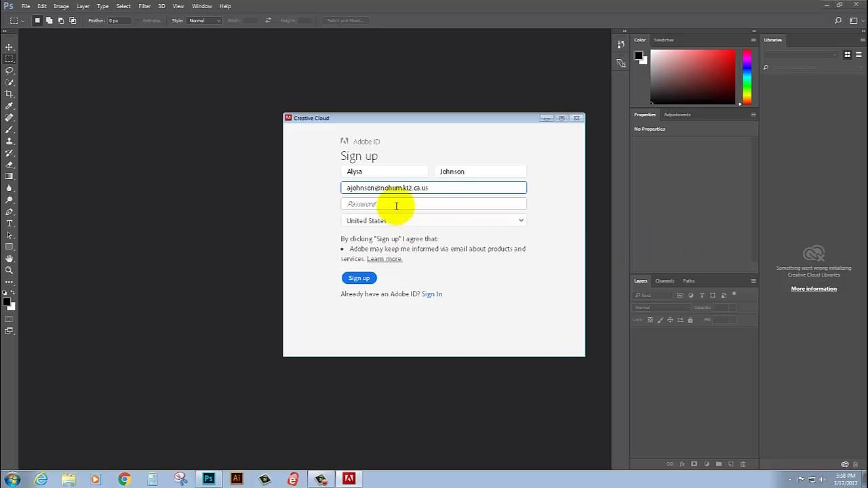
Task: Switch Libraries to list view
Action: 857,54
